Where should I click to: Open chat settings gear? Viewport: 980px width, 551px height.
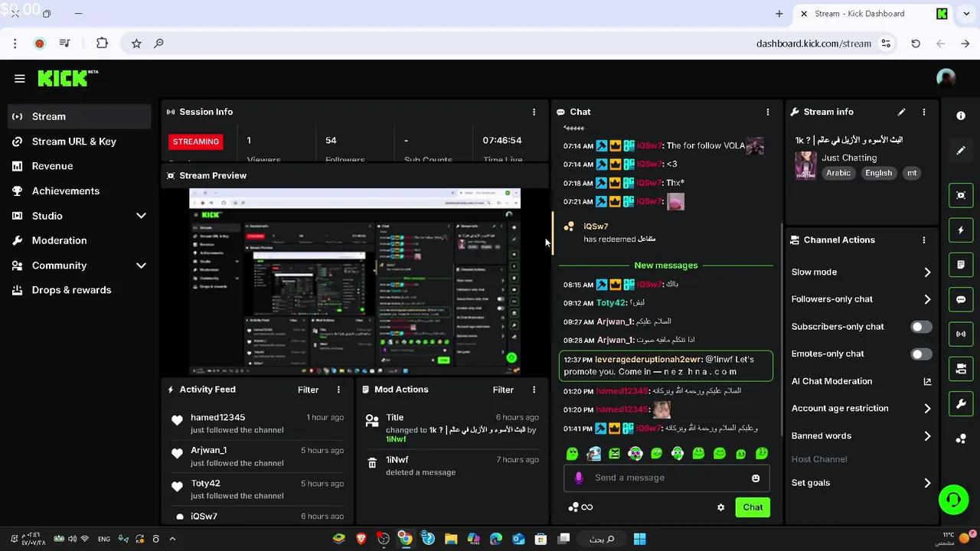pyautogui.click(x=720, y=507)
